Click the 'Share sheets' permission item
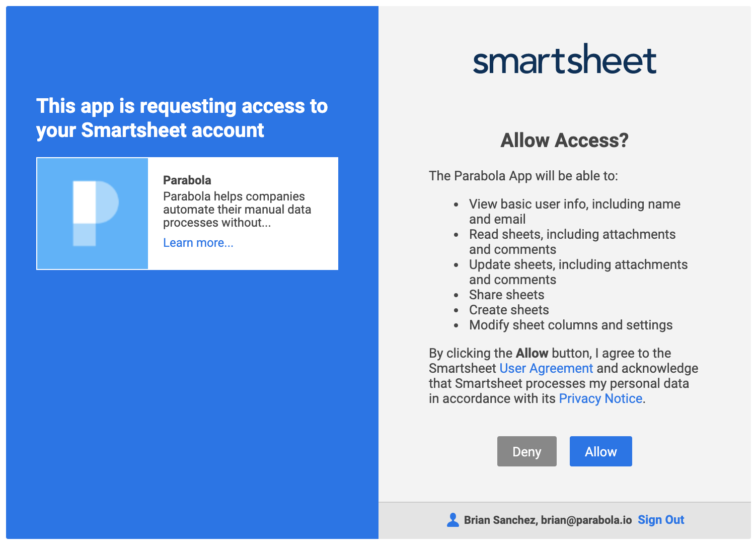The height and width of the screenshot is (544, 756). [x=506, y=295]
